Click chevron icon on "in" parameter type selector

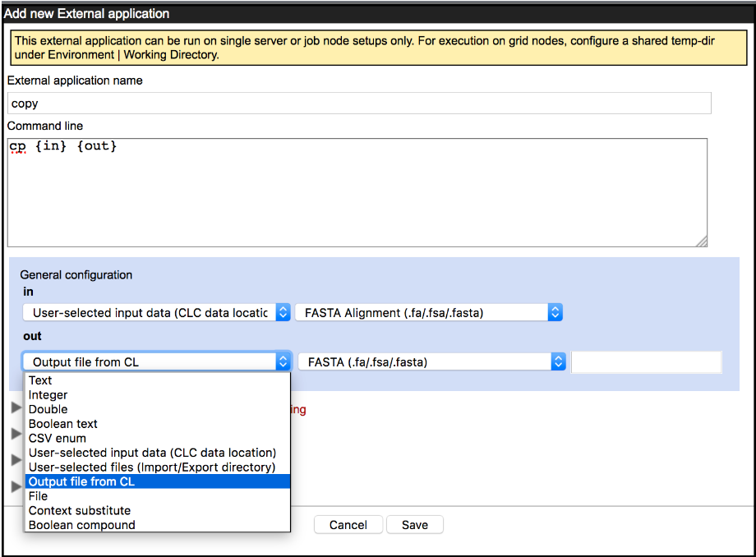(x=283, y=312)
